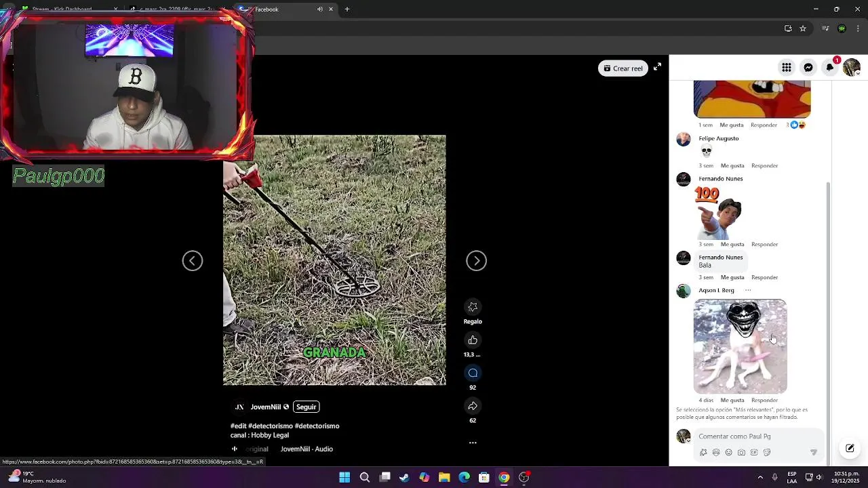Open account profile picture menu
The width and height of the screenshot is (868, 488).
pyautogui.click(x=852, y=67)
